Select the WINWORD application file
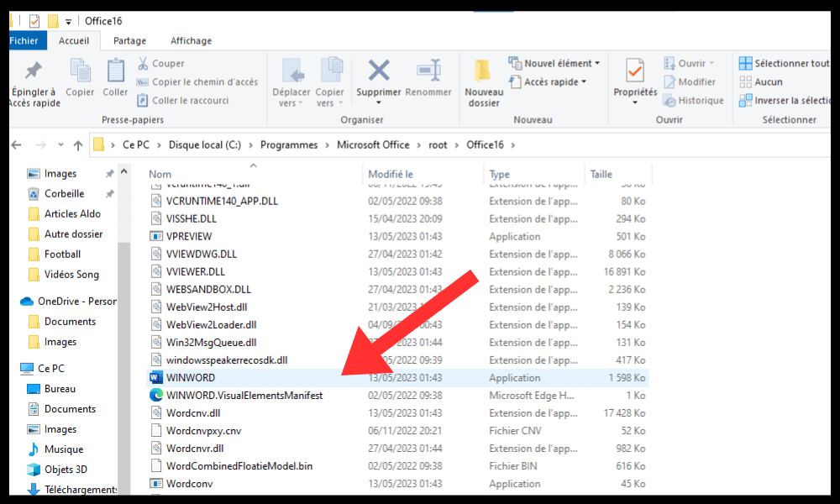 pyautogui.click(x=397, y=378)
